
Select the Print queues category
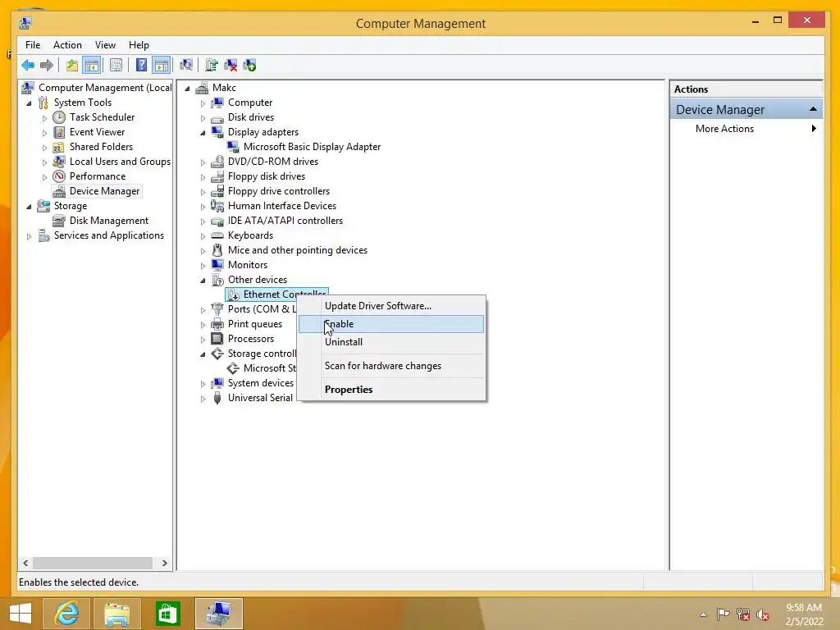tap(255, 324)
